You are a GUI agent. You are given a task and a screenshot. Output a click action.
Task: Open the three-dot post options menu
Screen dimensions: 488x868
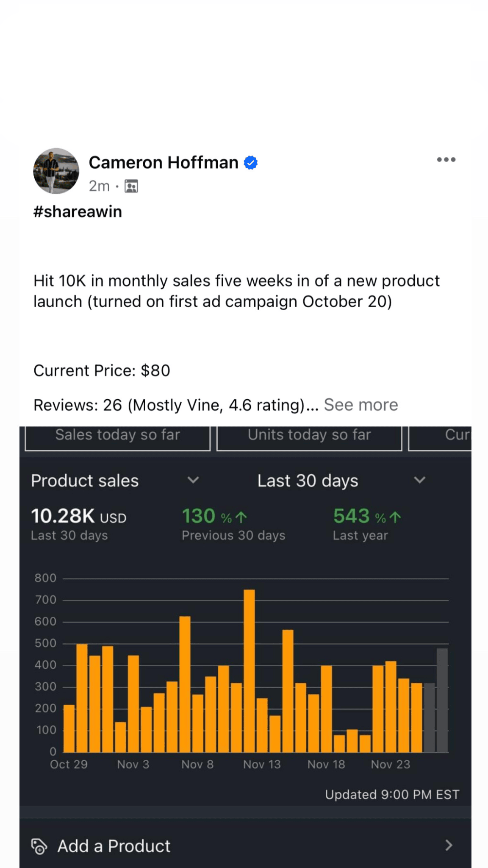[x=446, y=160]
